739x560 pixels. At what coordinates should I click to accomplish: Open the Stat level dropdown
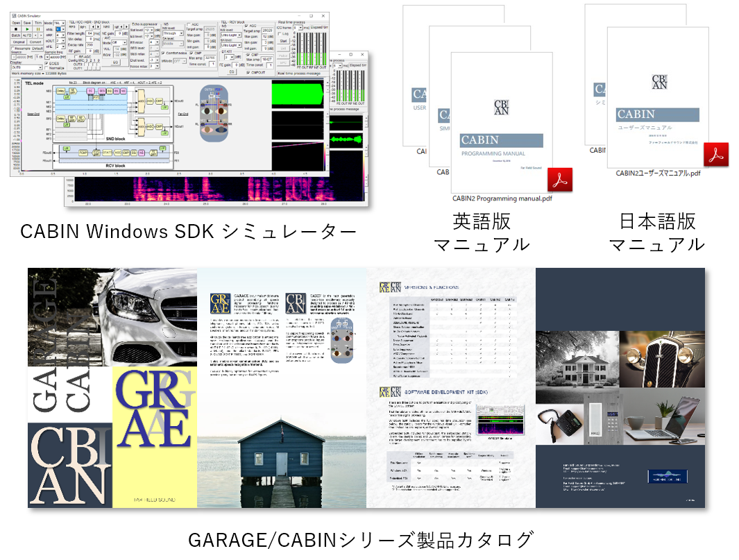click(x=150, y=30)
